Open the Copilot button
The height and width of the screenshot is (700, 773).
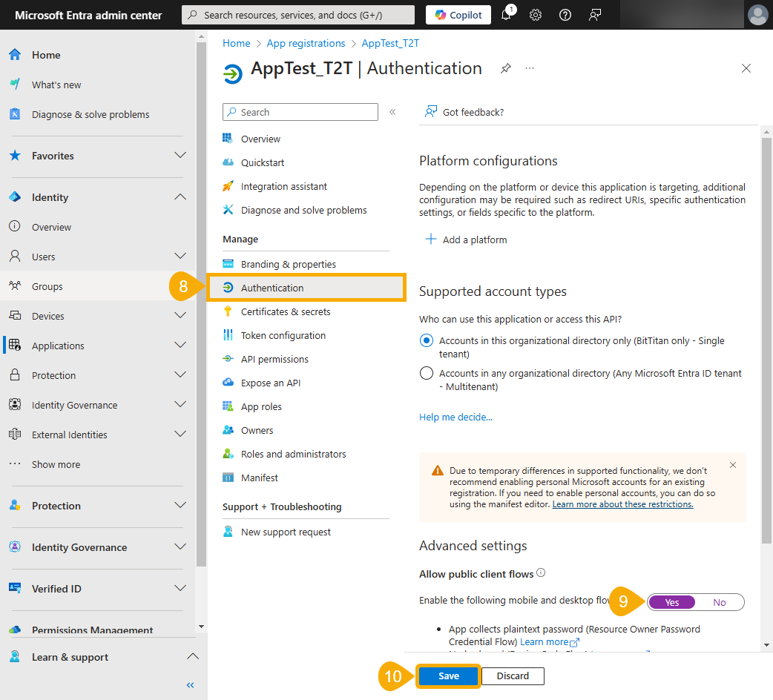(458, 15)
